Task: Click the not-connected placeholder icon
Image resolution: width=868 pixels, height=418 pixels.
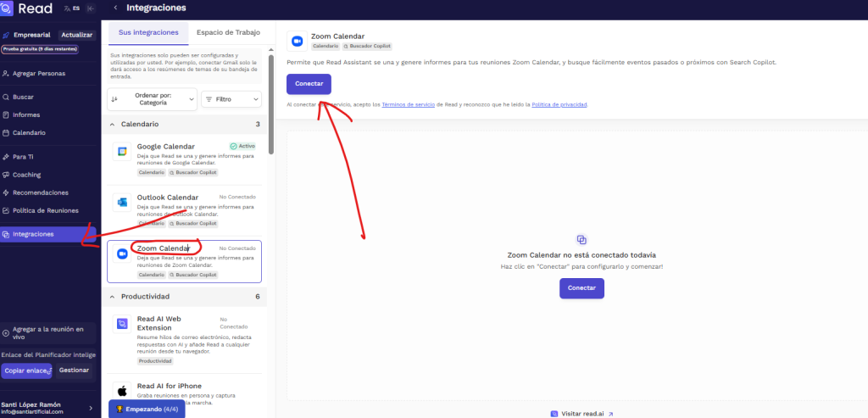Action: (x=581, y=240)
